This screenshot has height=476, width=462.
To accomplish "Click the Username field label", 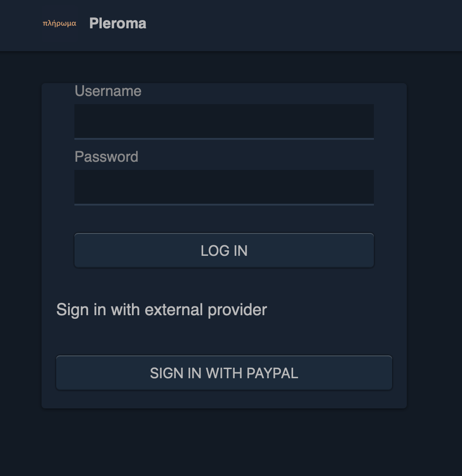I will click(x=108, y=91).
